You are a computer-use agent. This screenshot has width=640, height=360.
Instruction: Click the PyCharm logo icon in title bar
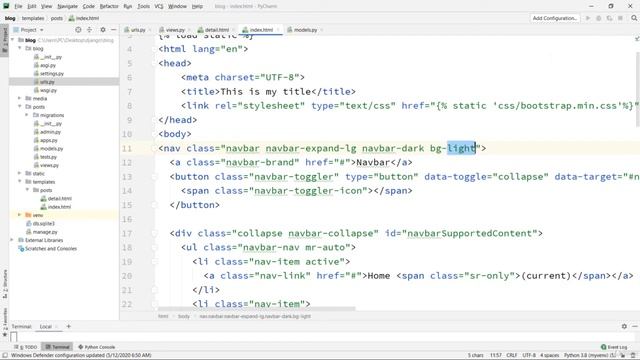[x=6, y=6]
